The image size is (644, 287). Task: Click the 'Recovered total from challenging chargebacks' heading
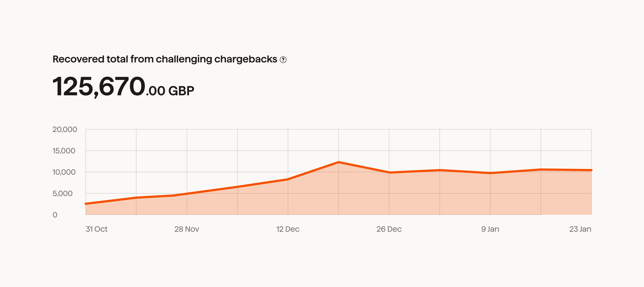(x=165, y=59)
